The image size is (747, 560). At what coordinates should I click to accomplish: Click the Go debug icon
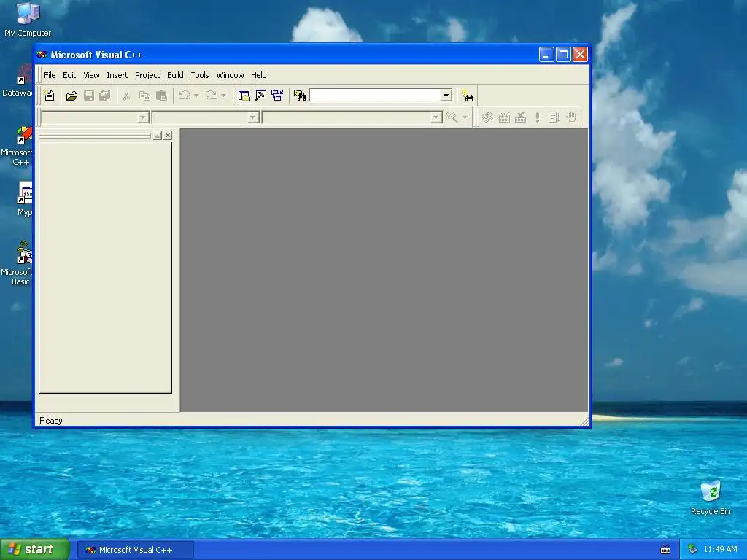tap(554, 117)
